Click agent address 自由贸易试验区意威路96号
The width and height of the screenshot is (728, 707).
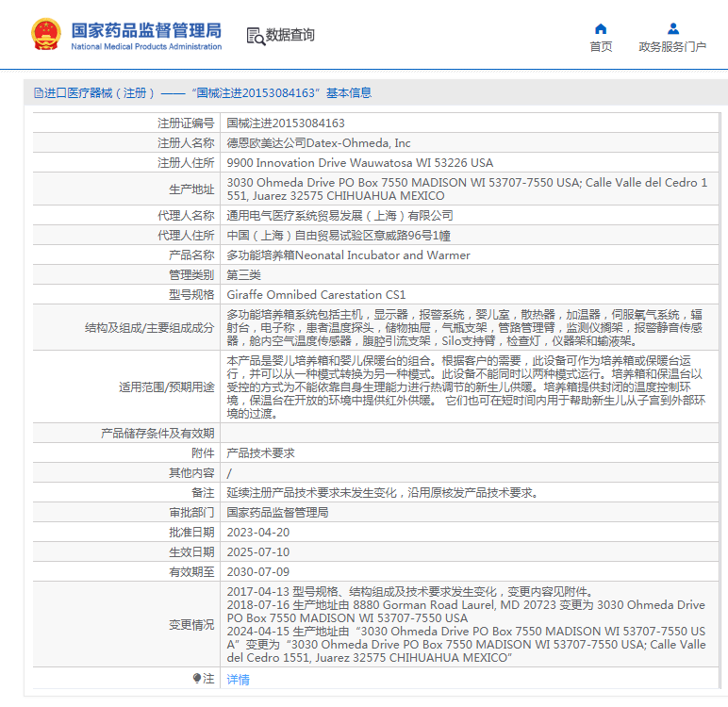point(339,236)
